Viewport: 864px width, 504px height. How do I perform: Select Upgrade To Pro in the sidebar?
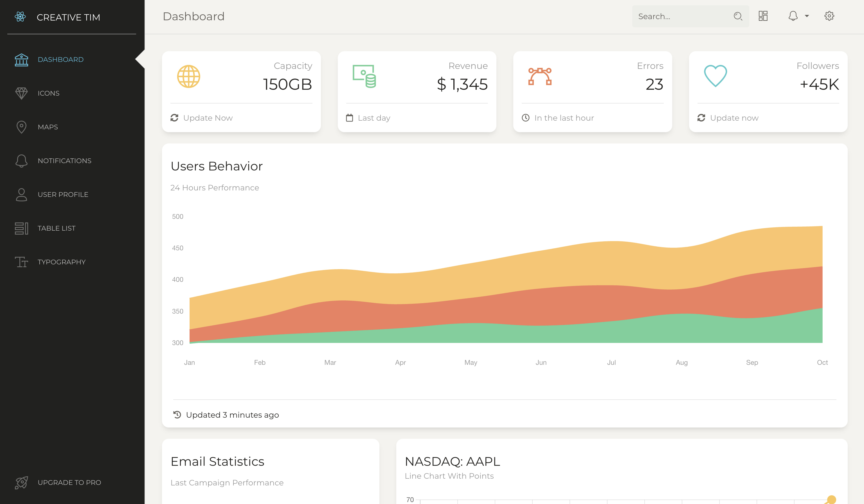click(69, 482)
